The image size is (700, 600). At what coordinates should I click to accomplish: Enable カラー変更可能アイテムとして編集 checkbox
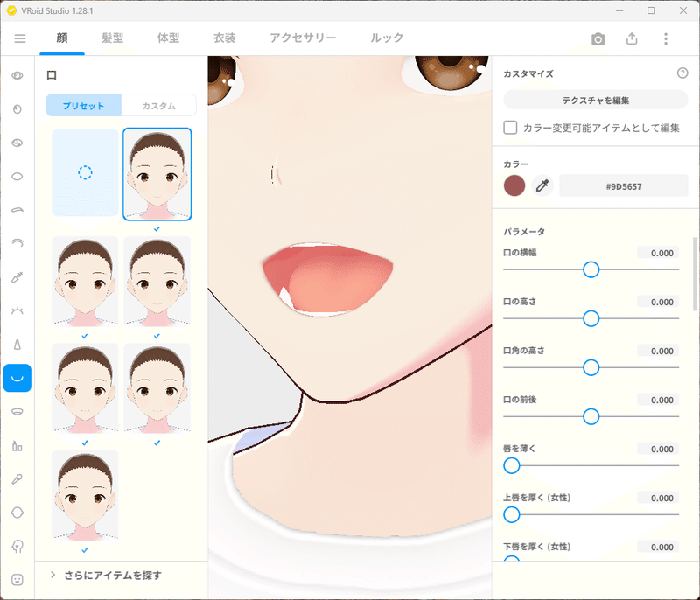[x=510, y=128]
